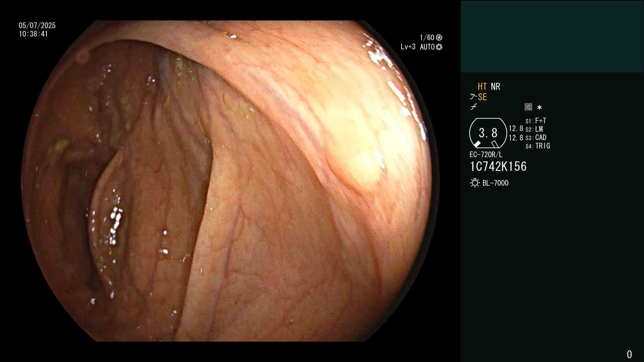Click the S2: LM switch assignment
This screenshot has width=644, height=362.
(x=534, y=129)
